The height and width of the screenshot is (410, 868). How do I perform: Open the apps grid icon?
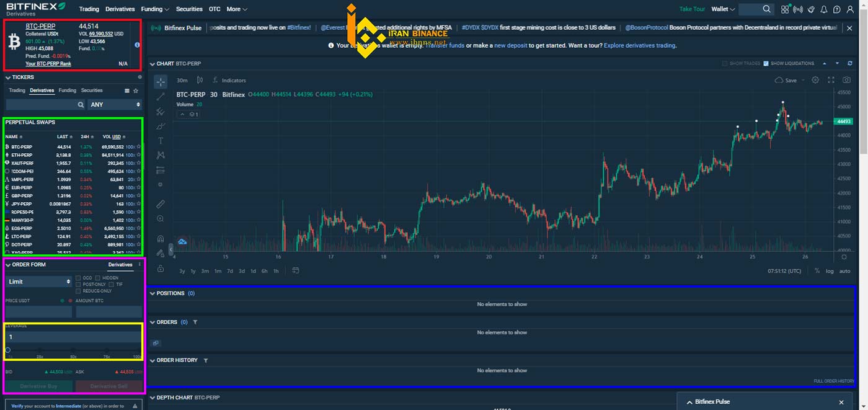pyautogui.click(x=785, y=9)
